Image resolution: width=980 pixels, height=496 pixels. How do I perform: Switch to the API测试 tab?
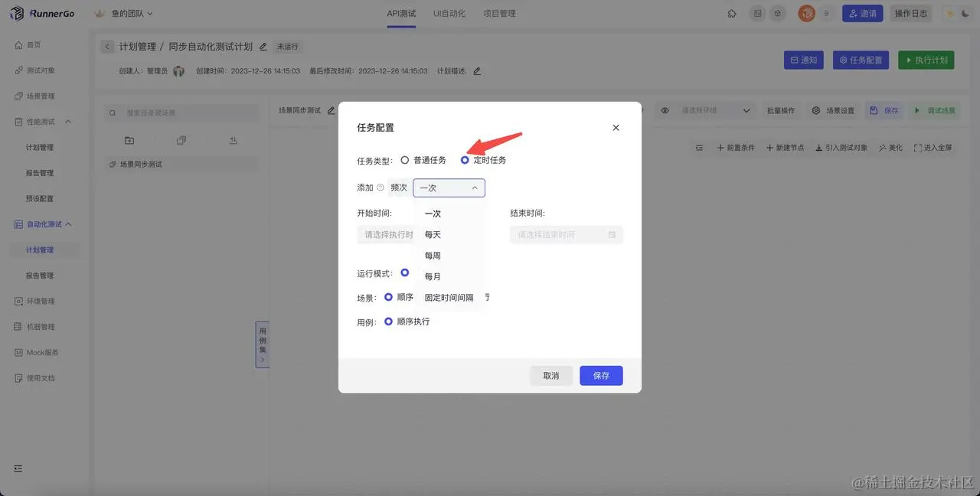tap(401, 14)
